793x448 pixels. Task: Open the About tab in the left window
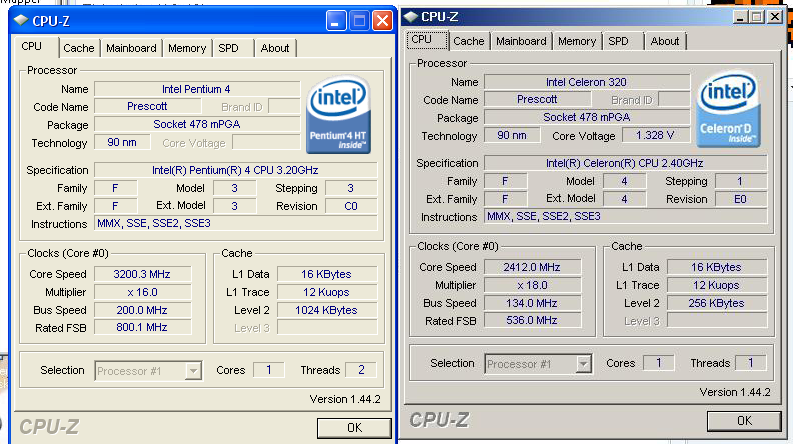click(x=275, y=48)
